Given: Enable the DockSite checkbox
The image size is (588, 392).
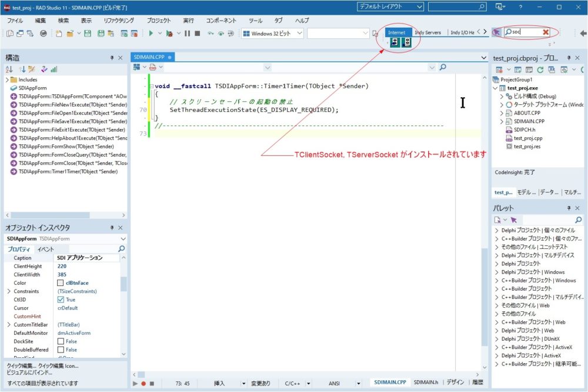Looking at the screenshot, I should tap(61, 341).
